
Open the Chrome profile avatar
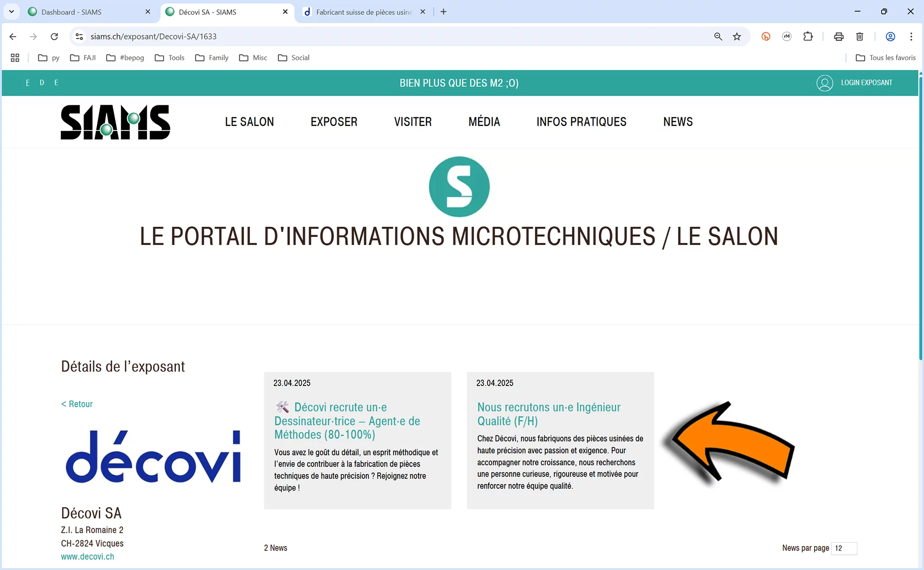click(890, 37)
